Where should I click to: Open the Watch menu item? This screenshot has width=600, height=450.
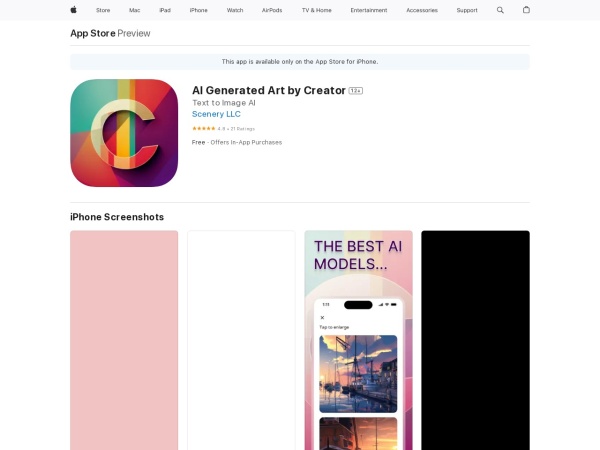(x=235, y=10)
